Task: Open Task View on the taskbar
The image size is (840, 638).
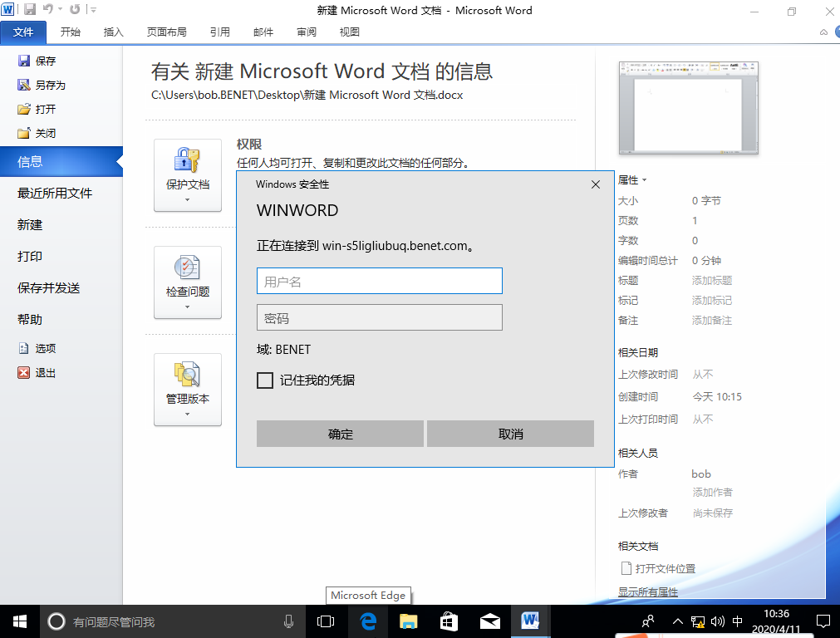Action: point(326,621)
